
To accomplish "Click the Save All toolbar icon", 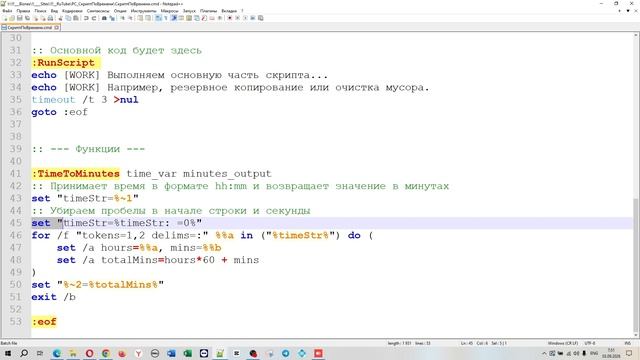I will 27,18.
